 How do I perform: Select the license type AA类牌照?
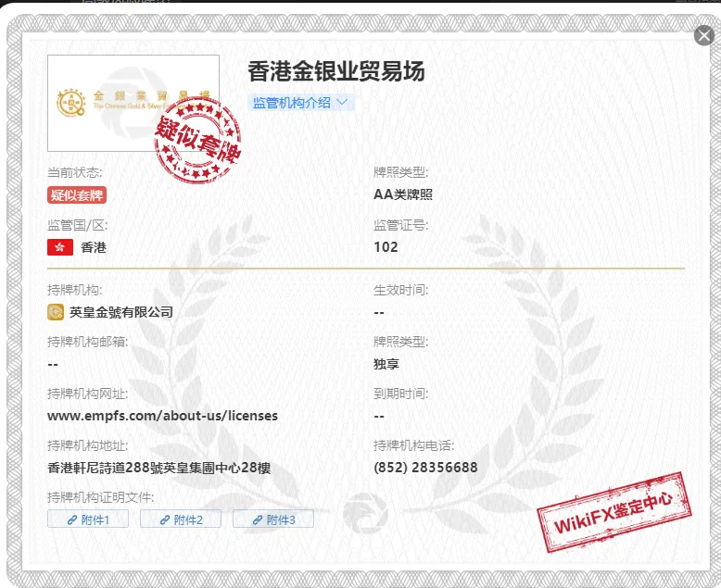point(403,194)
